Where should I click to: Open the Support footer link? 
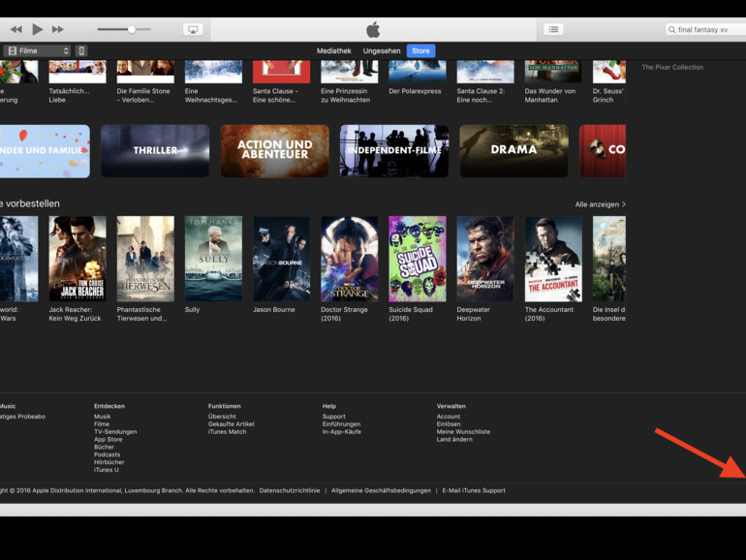tap(333, 417)
